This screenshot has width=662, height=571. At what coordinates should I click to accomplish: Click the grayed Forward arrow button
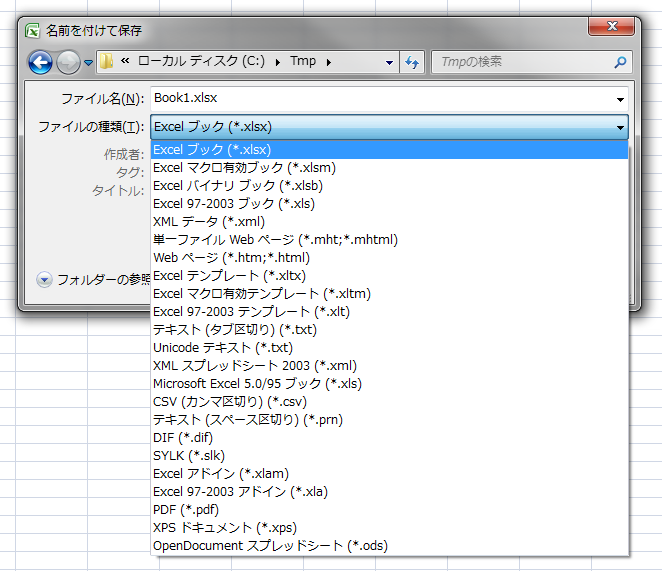tap(68, 63)
